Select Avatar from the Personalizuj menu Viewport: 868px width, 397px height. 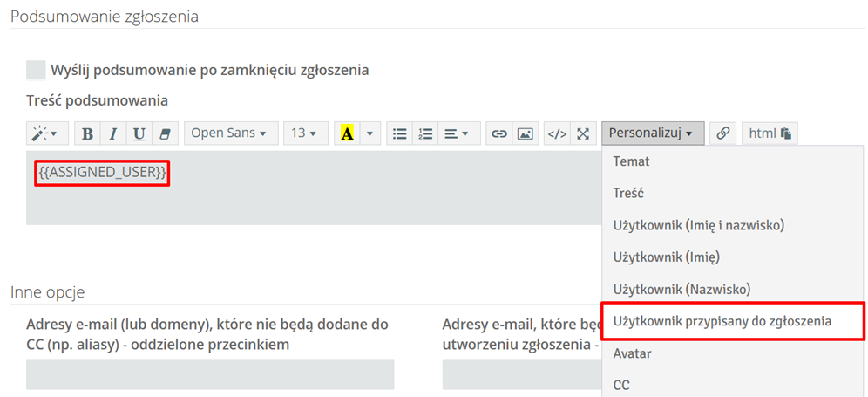[x=732, y=353]
